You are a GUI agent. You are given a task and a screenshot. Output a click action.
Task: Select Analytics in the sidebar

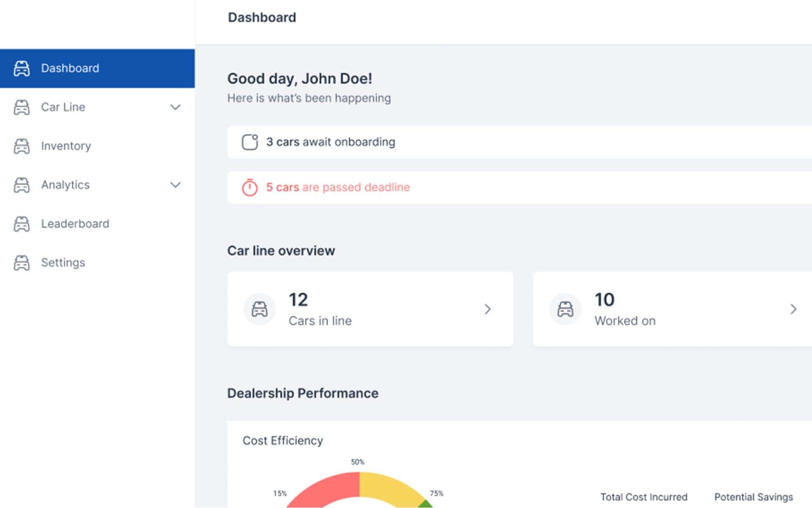(x=65, y=185)
